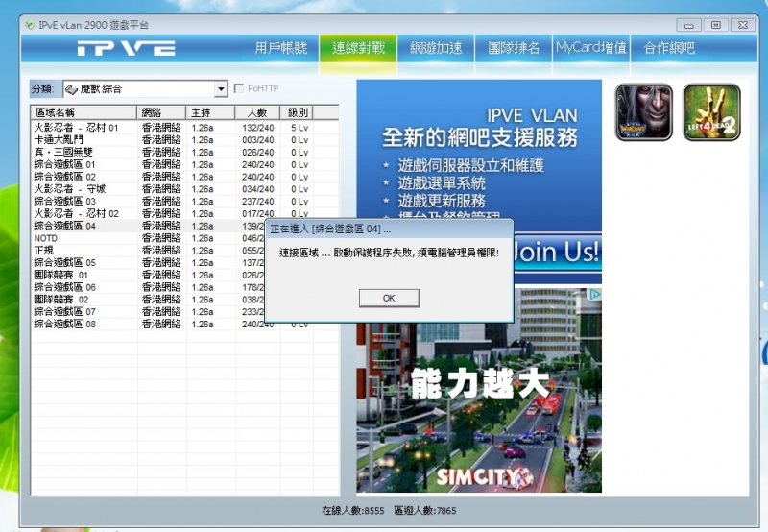The image size is (768, 532).
Task: Click the 003/240 player count cell
Action: click(258, 140)
